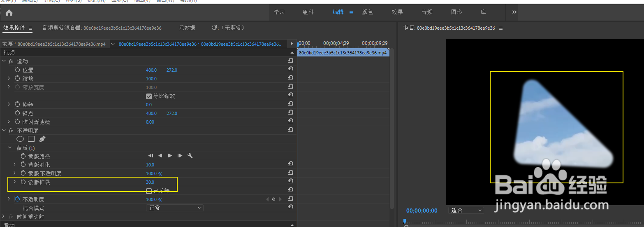Toggle animation stopwatch for 蒙版路径
Screen dimensions: 644x227
coord(23,156)
